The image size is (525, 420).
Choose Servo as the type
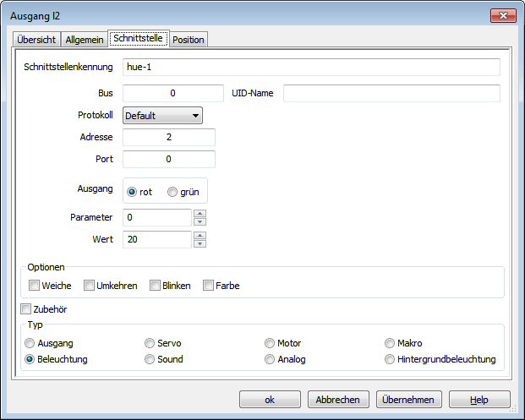[150, 343]
